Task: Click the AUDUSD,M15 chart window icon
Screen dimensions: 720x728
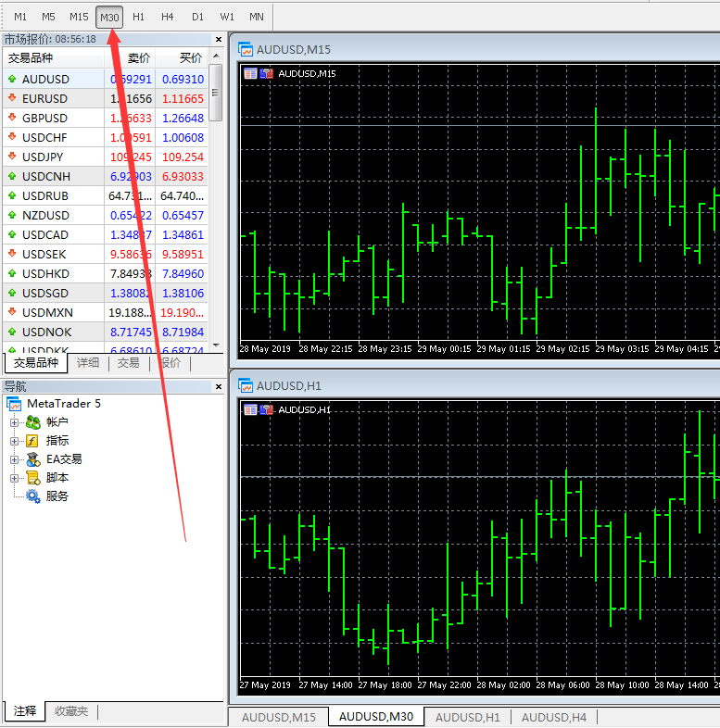Action: pos(246,49)
